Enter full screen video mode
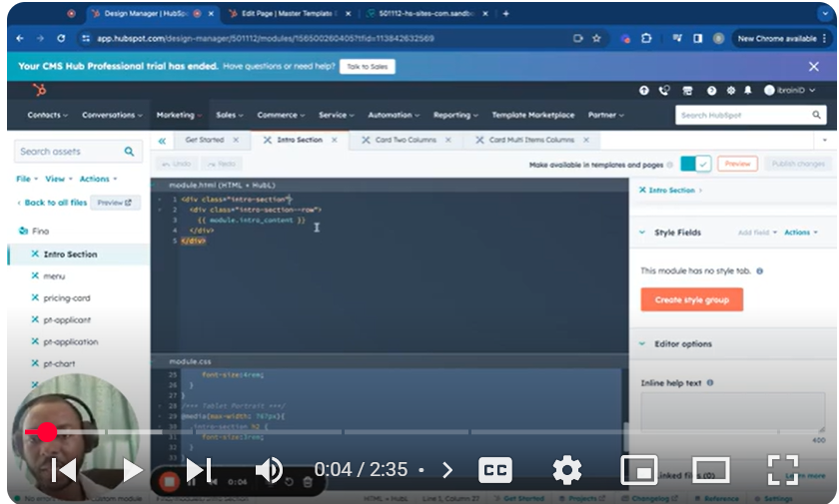Image resolution: width=839 pixels, height=504 pixels. [783, 470]
